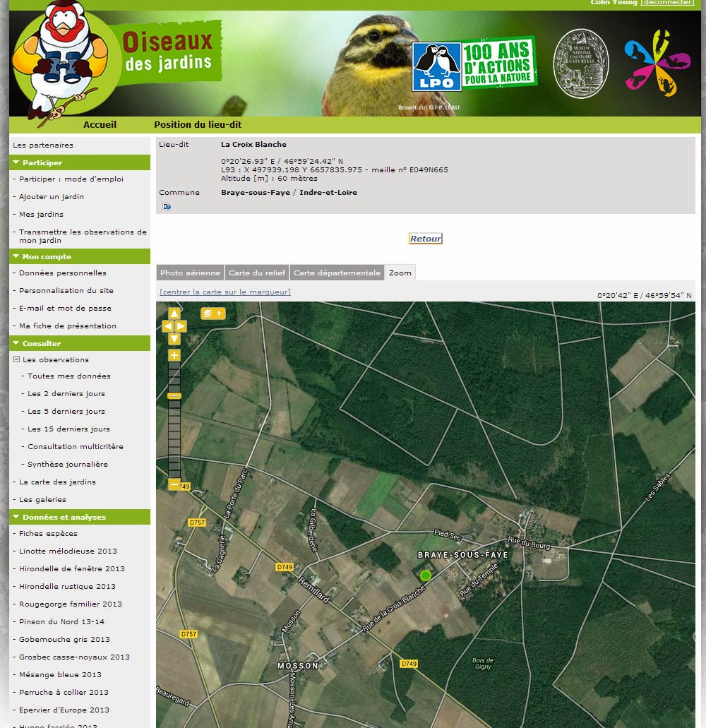Click centrer la carte sur le marqueur
The height and width of the screenshot is (728, 706).
[225, 292]
